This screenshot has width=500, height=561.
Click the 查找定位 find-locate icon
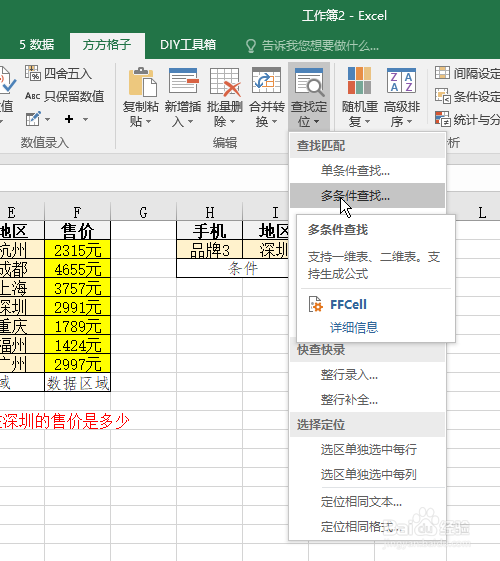coord(309,82)
